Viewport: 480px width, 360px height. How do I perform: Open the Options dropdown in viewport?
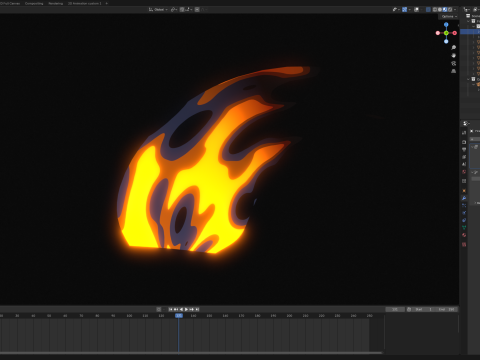449,17
